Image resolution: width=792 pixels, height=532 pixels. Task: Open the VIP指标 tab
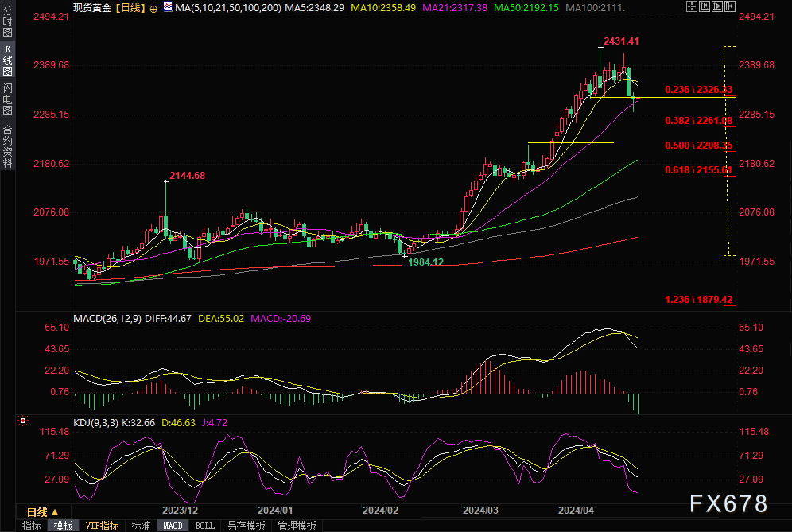click(x=102, y=526)
